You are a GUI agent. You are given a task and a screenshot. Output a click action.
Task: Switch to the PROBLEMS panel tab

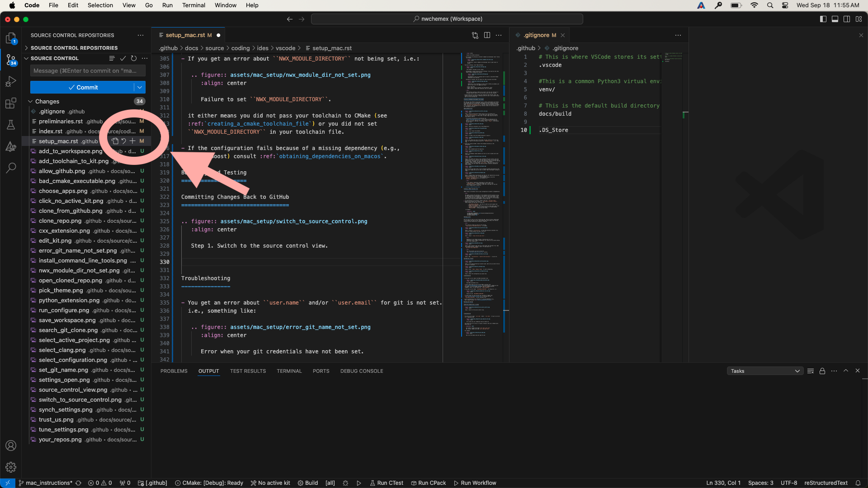tap(174, 371)
